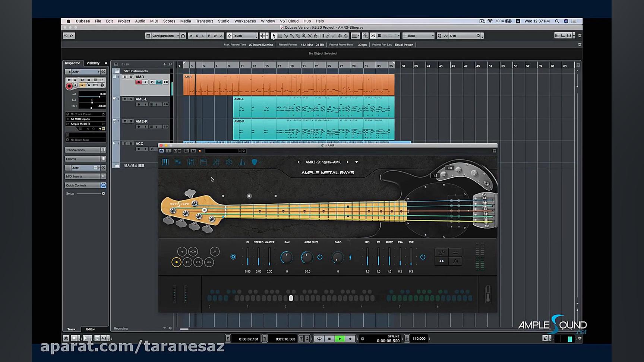Open the settings gear icon in Ample Metal Rays

click(x=229, y=162)
